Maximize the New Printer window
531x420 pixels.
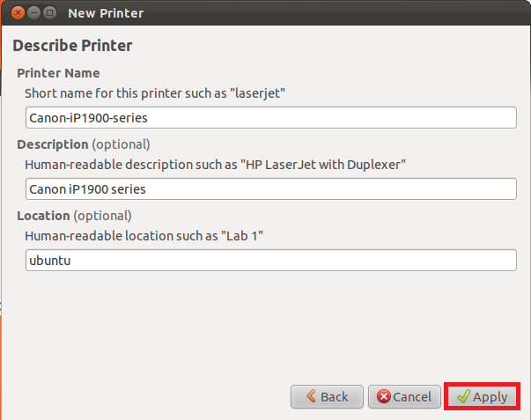tap(49, 13)
